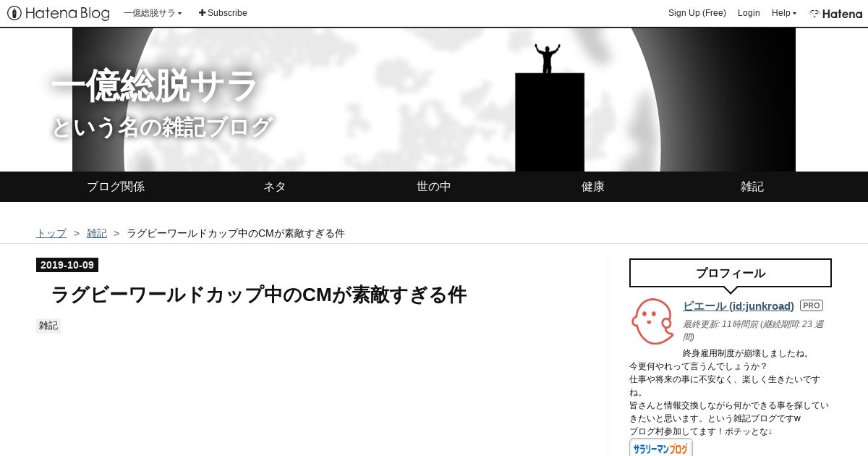
Task: Select the 世の中 navigation tab
Action: [x=434, y=187]
